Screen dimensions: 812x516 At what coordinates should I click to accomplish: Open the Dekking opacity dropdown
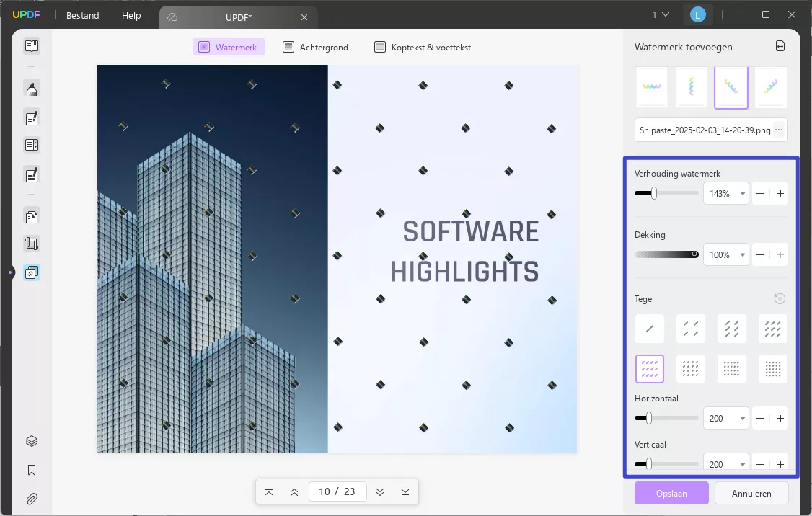click(742, 255)
